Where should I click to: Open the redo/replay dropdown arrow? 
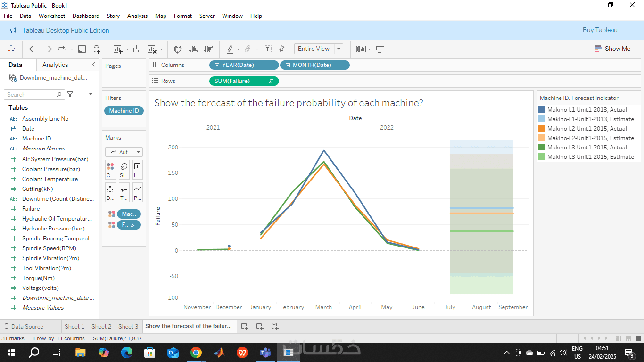click(x=72, y=49)
